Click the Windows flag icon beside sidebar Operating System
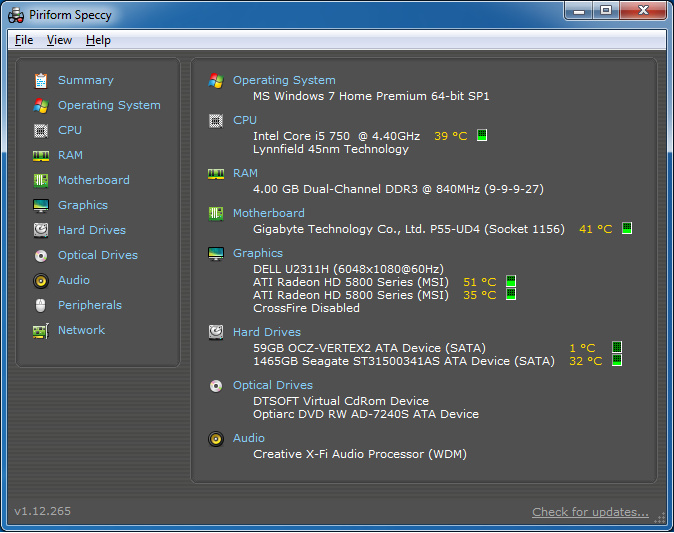The width and height of the screenshot is (674, 533). pos(41,105)
